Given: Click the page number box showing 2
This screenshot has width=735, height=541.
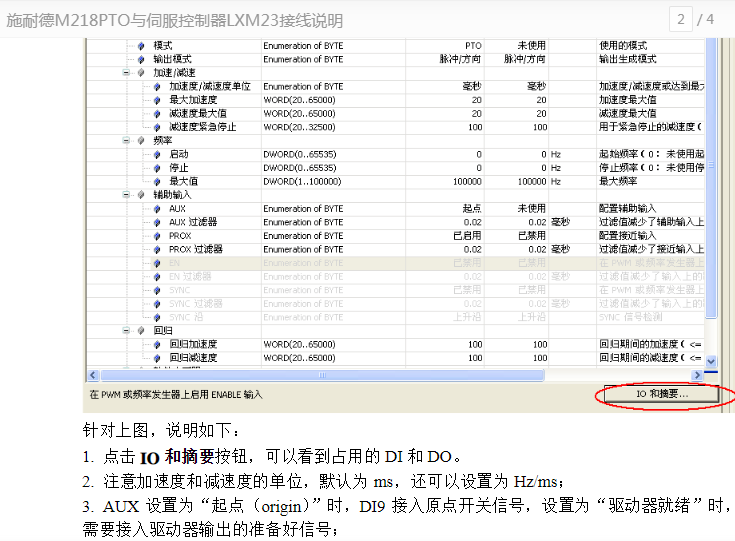Looking at the screenshot, I should (x=682, y=19).
